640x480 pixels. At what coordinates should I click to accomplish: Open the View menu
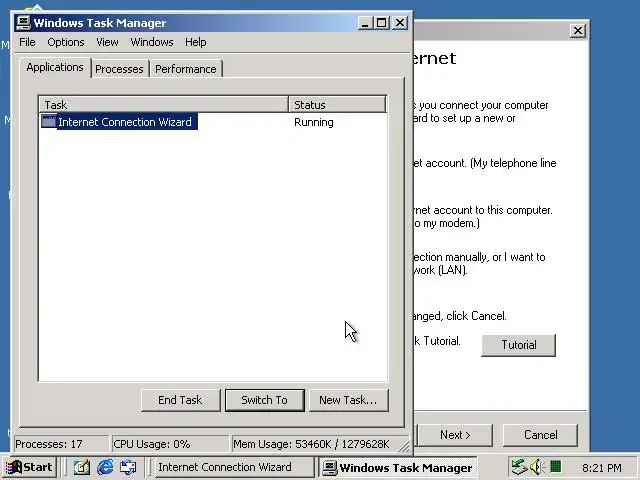(x=107, y=42)
